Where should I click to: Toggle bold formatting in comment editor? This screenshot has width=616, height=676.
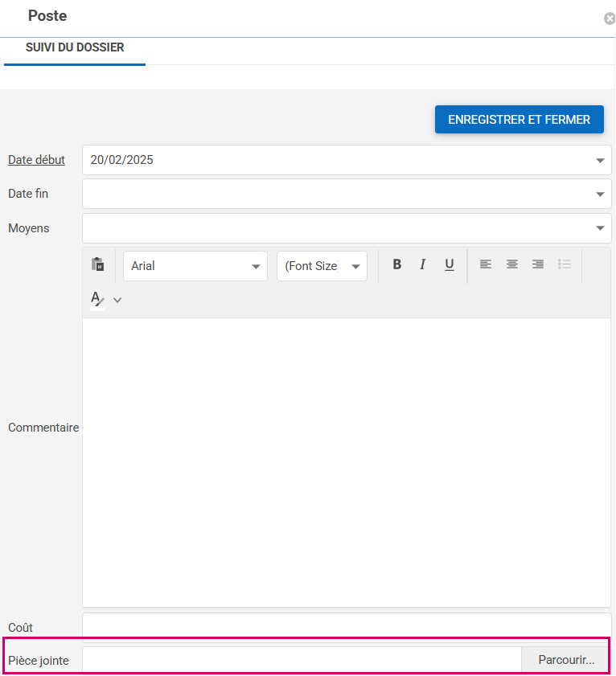(x=396, y=264)
